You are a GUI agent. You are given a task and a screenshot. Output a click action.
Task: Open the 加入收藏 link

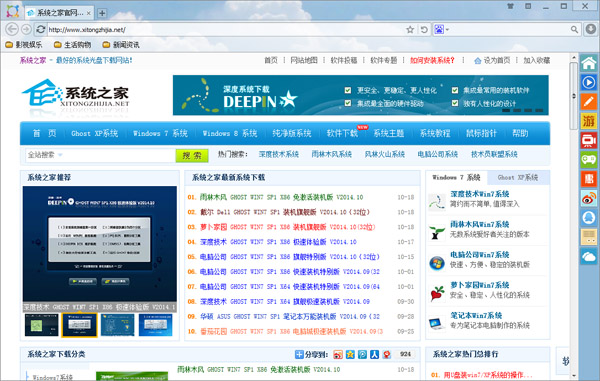[x=536, y=60]
